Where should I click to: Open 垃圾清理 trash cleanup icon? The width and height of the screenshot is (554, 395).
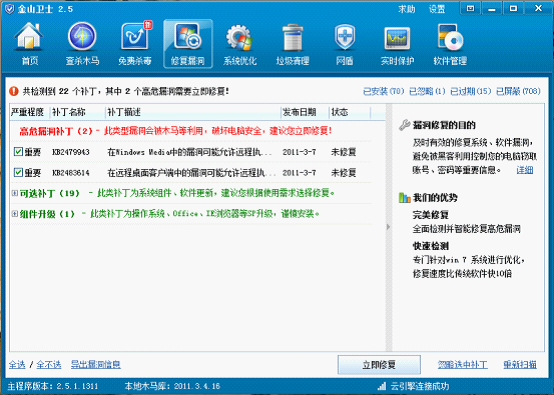(x=293, y=44)
